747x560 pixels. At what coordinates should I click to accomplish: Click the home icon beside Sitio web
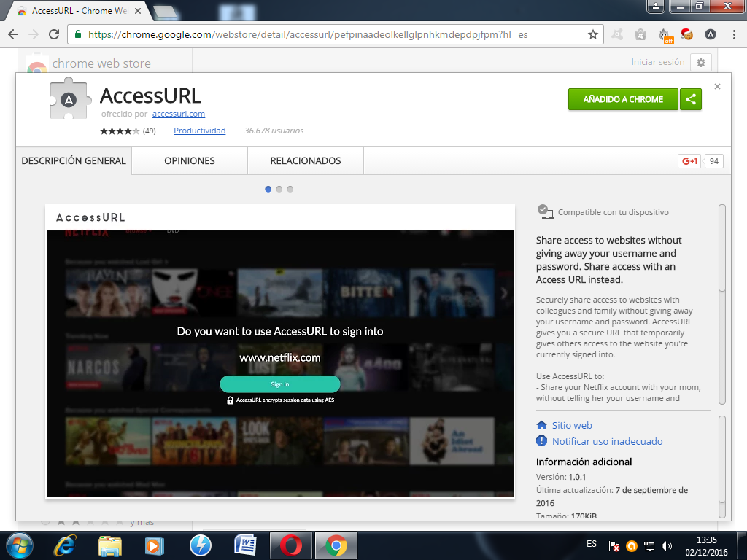542,425
